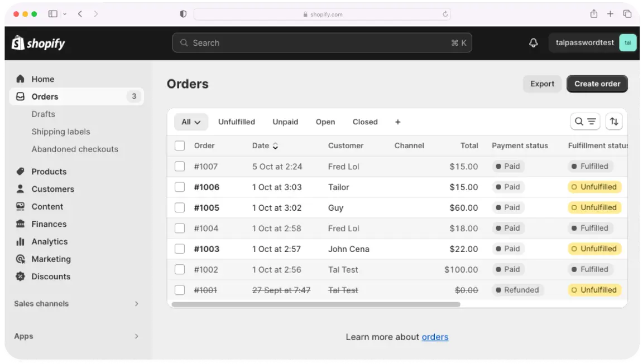Open the orders help link
The image size is (643, 364).
435,337
